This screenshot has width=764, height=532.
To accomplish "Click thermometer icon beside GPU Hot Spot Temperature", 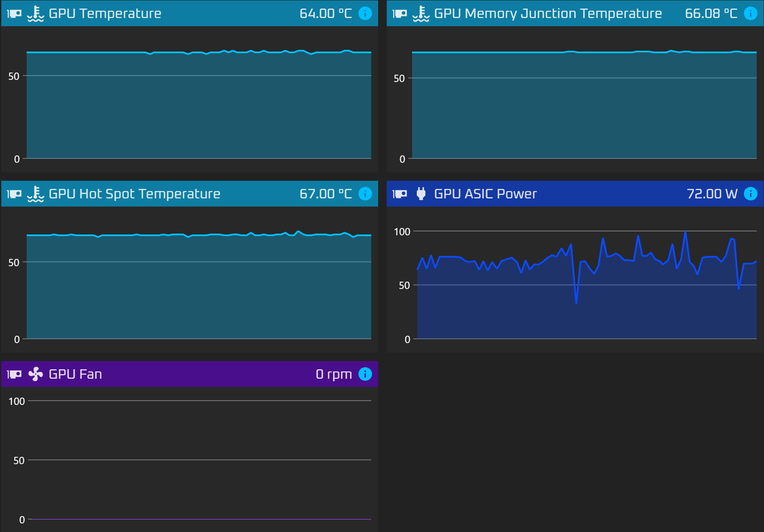I will click(x=36, y=194).
